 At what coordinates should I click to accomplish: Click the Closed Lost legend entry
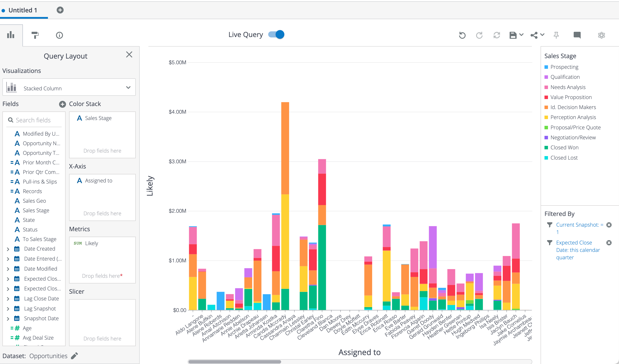[561, 158]
